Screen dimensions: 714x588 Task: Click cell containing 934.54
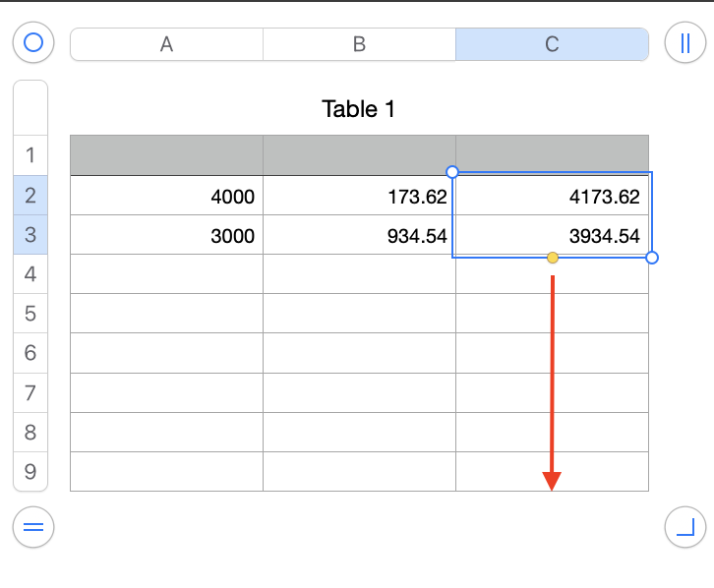tap(359, 236)
